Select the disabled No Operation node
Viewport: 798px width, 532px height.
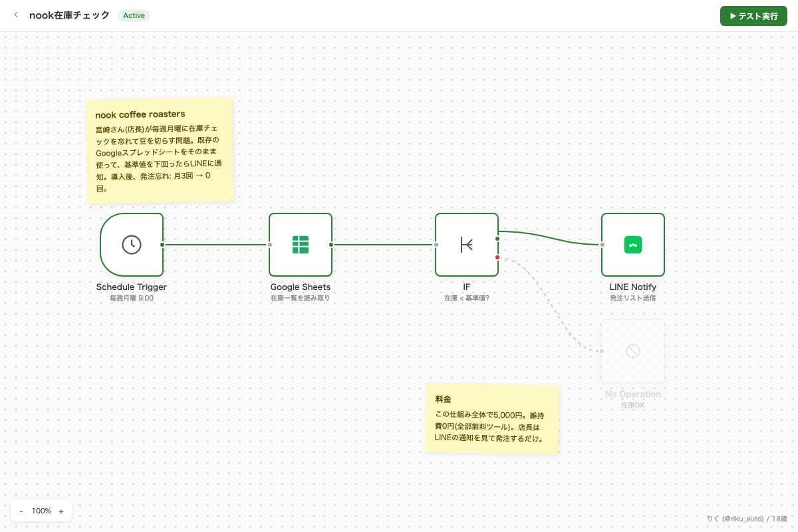pyautogui.click(x=633, y=351)
